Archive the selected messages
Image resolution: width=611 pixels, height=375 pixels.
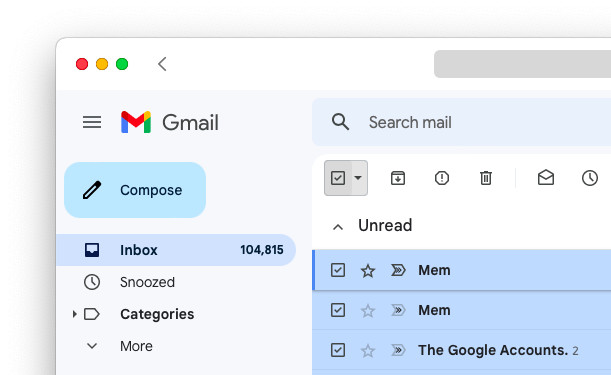point(398,178)
